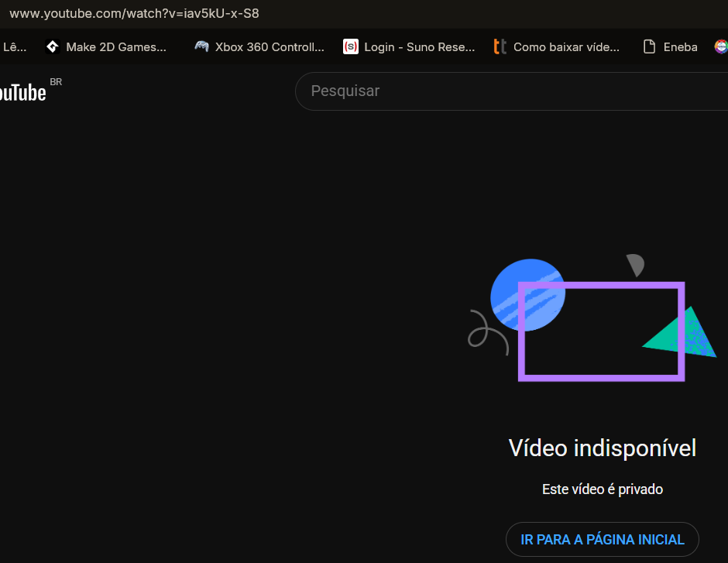
Task: Open the Login - Suno Rese... bookmark
Action: (x=409, y=47)
